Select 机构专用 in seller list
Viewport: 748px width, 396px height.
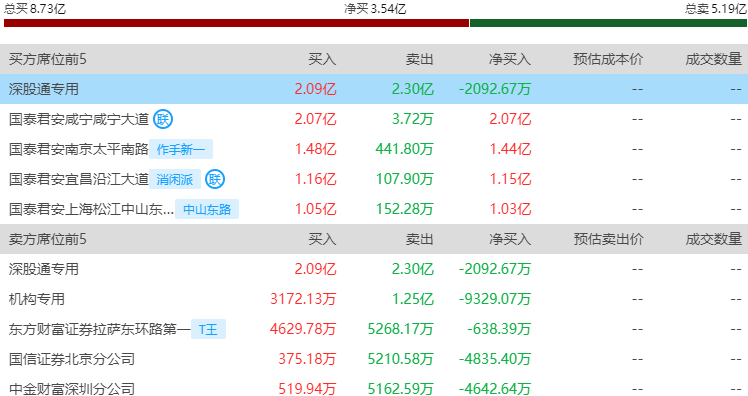(37, 299)
